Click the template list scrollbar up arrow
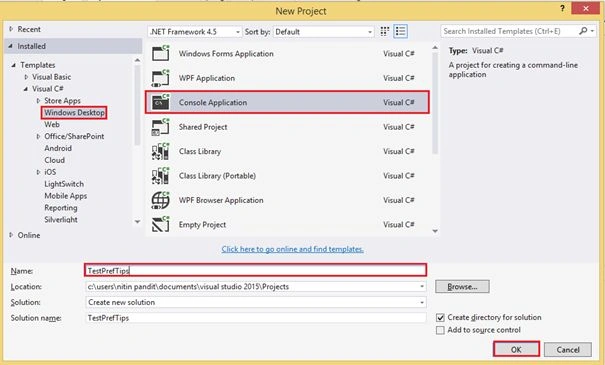This screenshot has width=605, height=365. [435, 47]
